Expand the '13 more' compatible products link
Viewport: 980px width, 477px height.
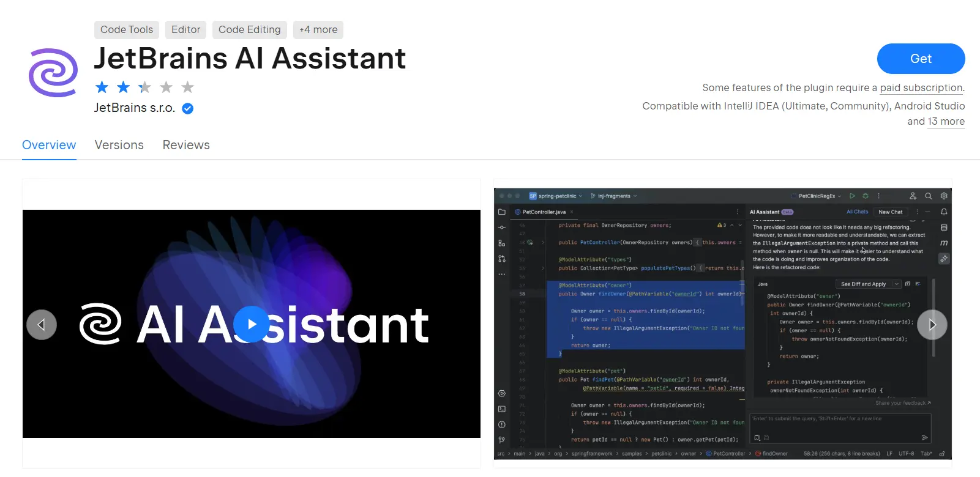pyautogui.click(x=946, y=122)
